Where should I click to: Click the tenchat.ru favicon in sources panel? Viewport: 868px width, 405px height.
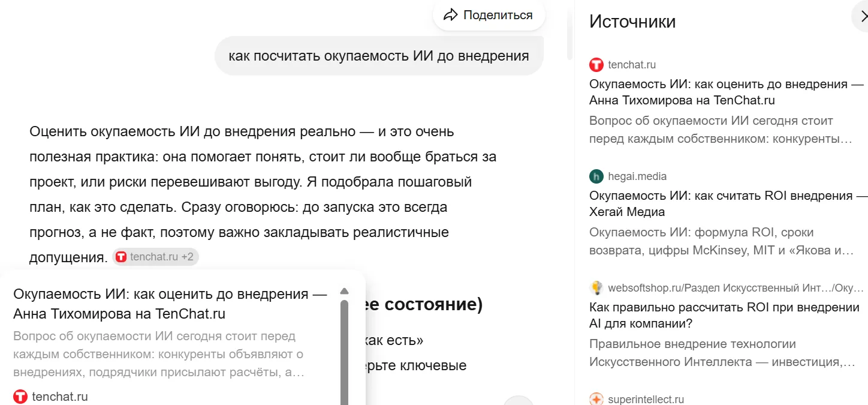pyautogui.click(x=596, y=65)
